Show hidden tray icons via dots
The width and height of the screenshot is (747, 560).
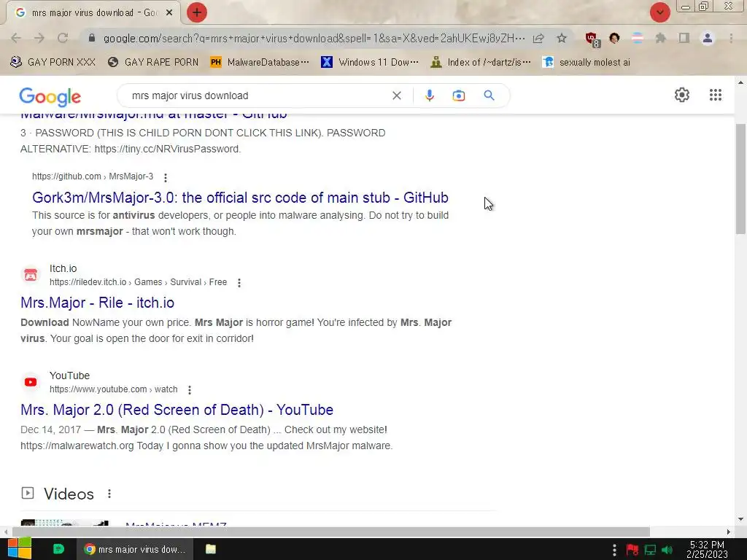pos(614,550)
